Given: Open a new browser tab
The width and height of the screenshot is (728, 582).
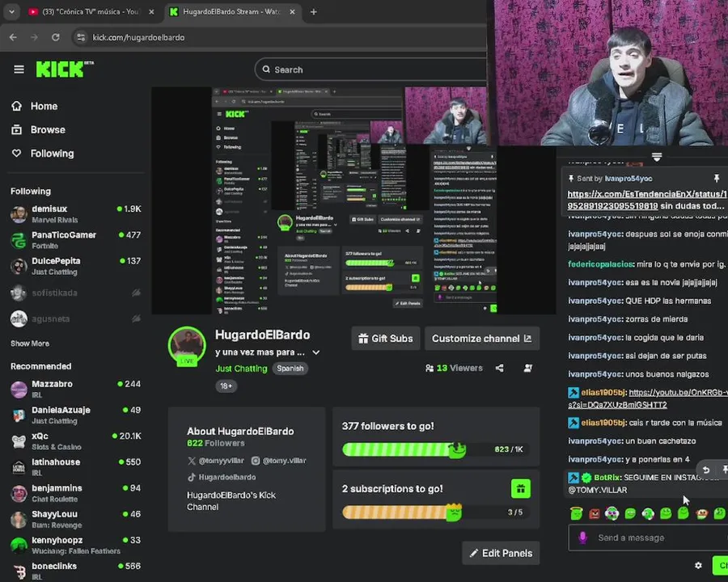Looking at the screenshot, I should (313, 11).
